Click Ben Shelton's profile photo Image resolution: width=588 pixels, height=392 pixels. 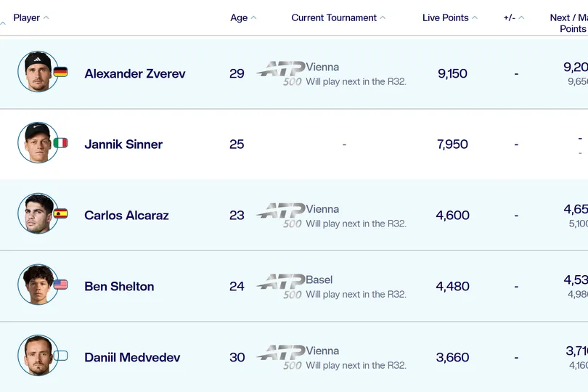click(x=38, y=285)
